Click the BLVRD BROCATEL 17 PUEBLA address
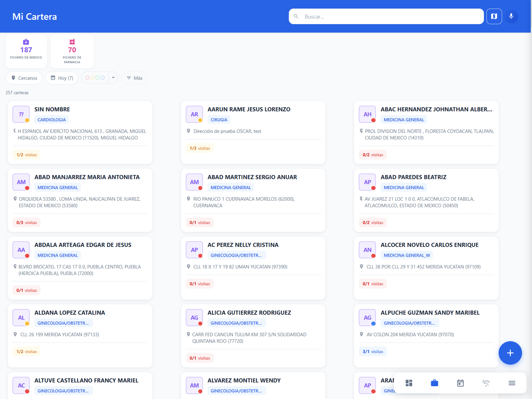Viewport: 532px width, 399px height. pyautogui.click(x=80, y=270)
